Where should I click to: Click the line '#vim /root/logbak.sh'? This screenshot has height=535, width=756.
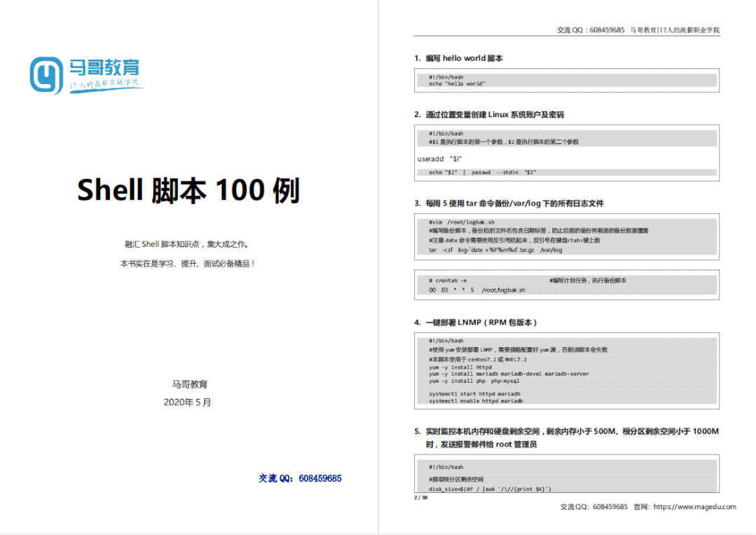coord(462,222)
